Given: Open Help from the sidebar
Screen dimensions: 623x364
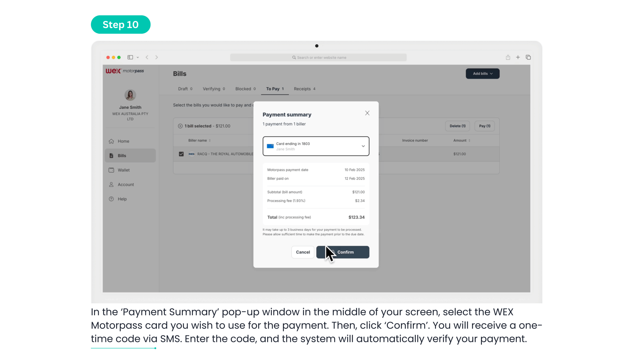Looking at the screenshot, I should pyautogui.click(x=122, y=199).
